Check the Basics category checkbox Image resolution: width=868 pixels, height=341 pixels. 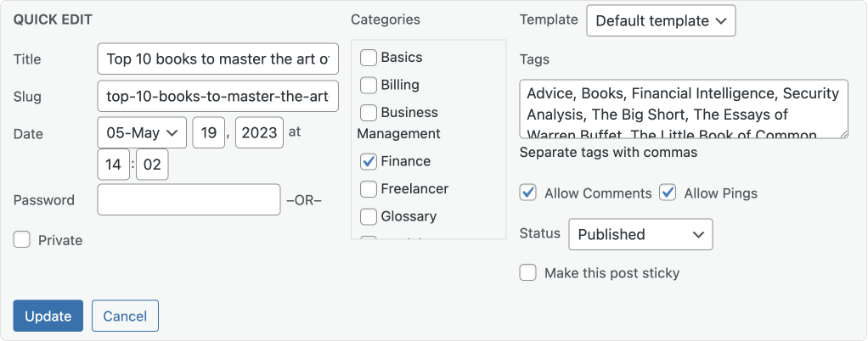tap(368, 58)
